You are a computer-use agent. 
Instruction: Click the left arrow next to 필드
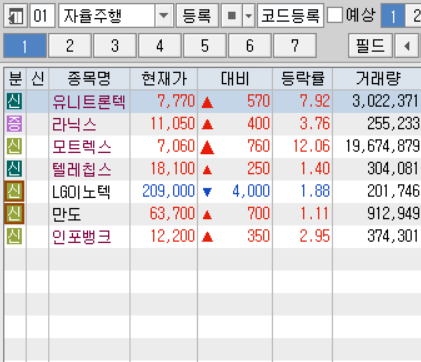407,46
